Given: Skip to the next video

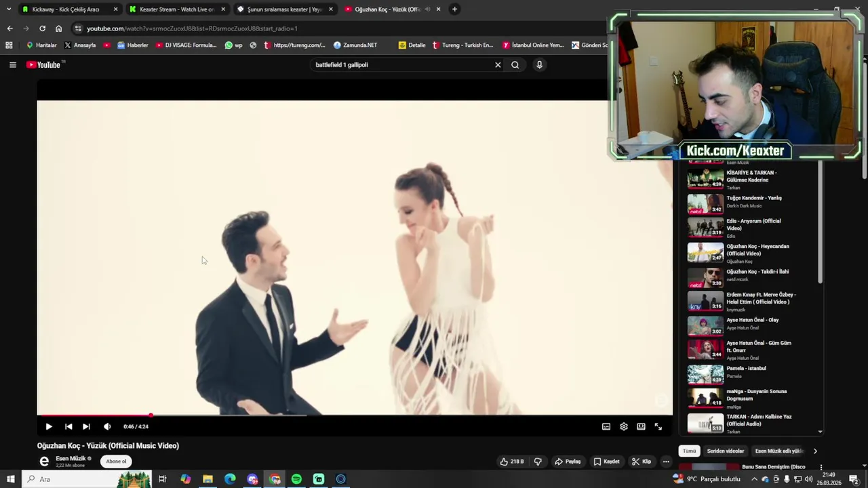Looking at the screenshot, I should pyautogui.click(x=86, y=426).
